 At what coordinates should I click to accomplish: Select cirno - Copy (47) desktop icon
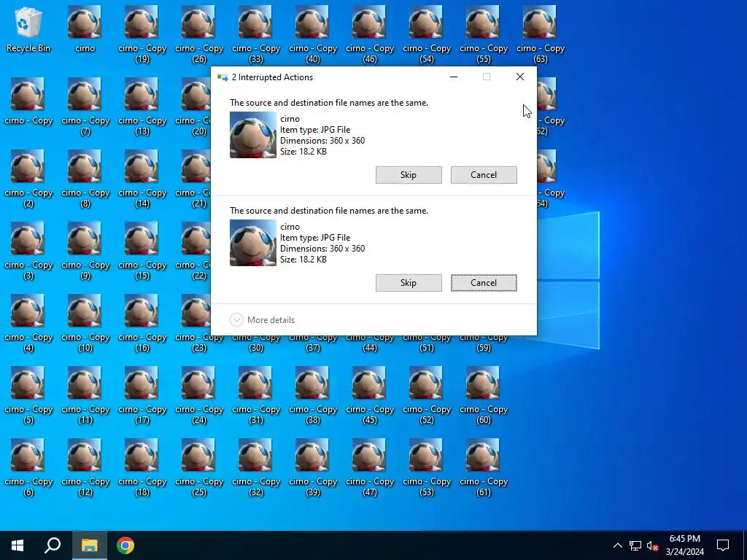(x=370, y=467)
